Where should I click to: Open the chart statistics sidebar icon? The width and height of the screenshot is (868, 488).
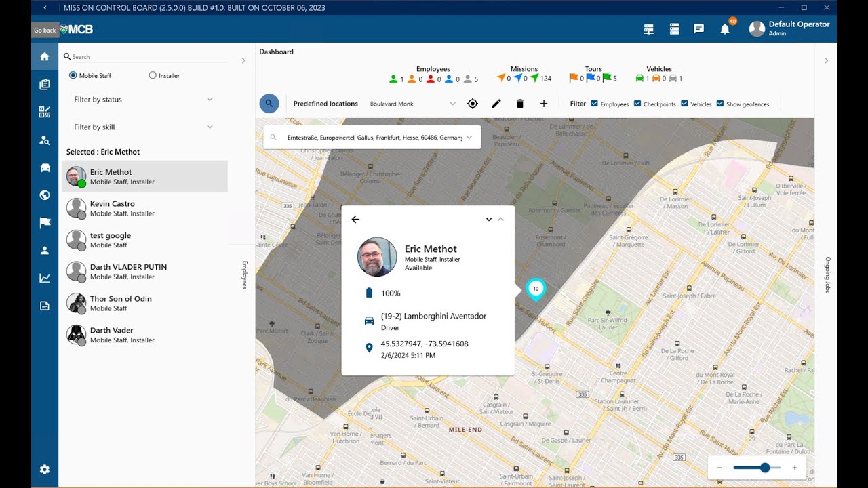point(45,278)
